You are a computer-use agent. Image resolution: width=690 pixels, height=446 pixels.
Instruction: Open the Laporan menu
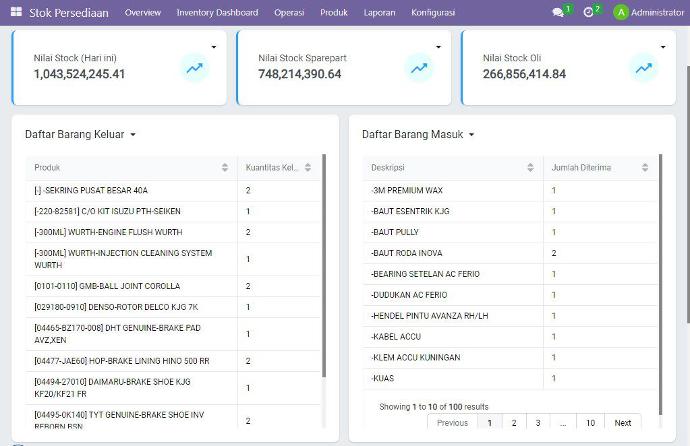point(379,13)
